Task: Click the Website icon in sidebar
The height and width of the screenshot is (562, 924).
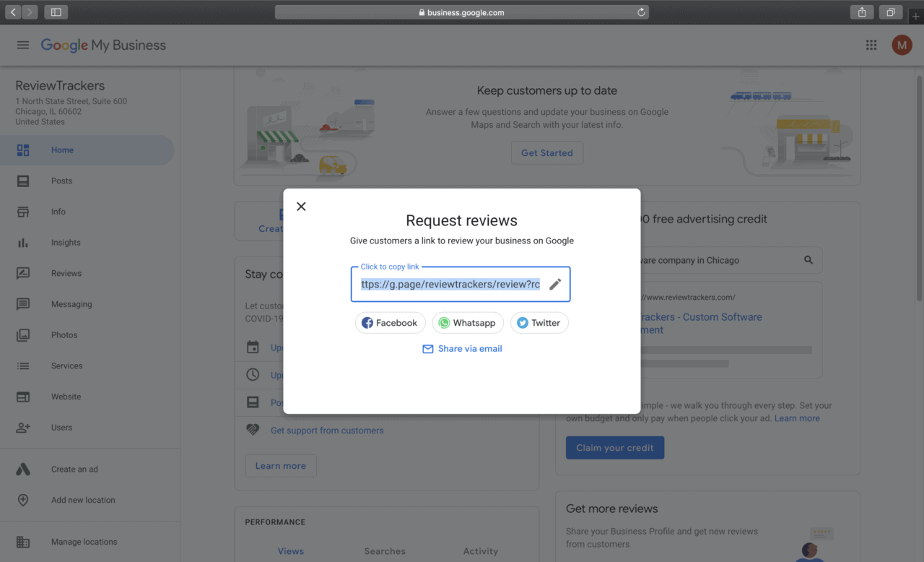Action: pyautogui.click(x=23, y=397)
